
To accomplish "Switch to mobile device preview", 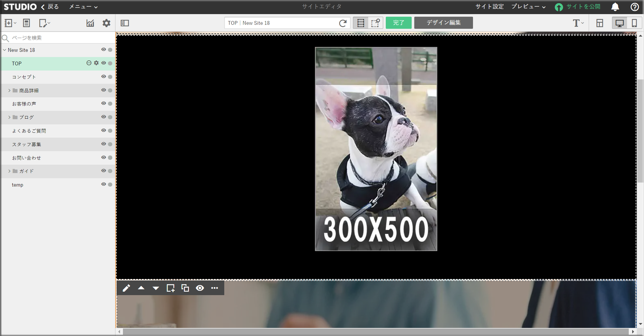I will point(634,23).
